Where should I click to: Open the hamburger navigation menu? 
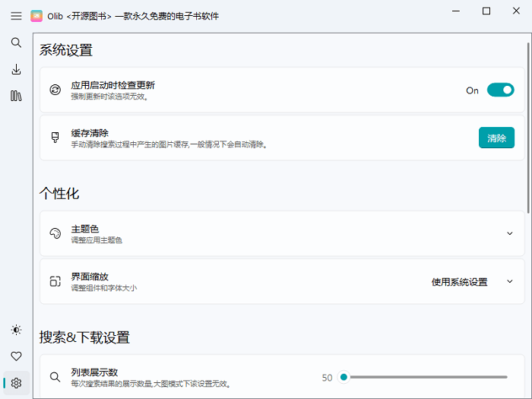point(16,15)
